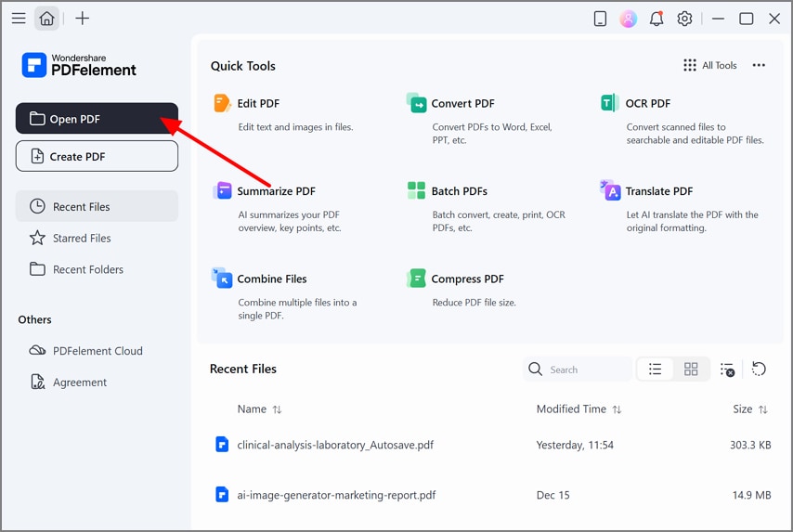Switch to grid view toggle
The image size is (793, 532).
pyautogui.click(x=691, y=370)
